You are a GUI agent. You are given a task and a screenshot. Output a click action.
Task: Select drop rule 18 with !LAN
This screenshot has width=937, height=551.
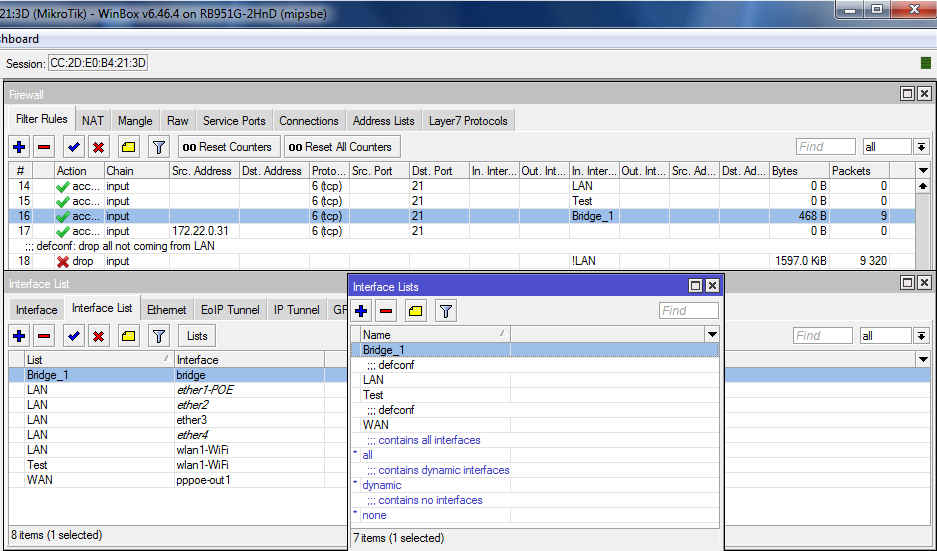tap(461, 261)
